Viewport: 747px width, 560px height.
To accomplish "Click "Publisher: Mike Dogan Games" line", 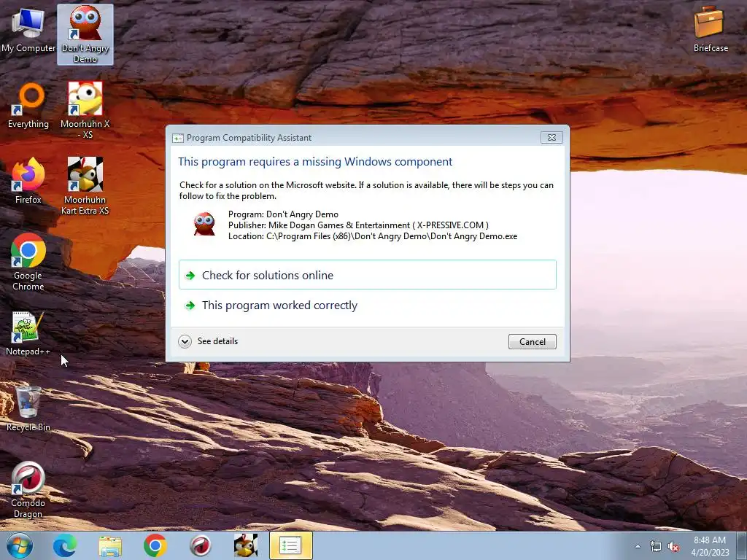I will 358,225.
